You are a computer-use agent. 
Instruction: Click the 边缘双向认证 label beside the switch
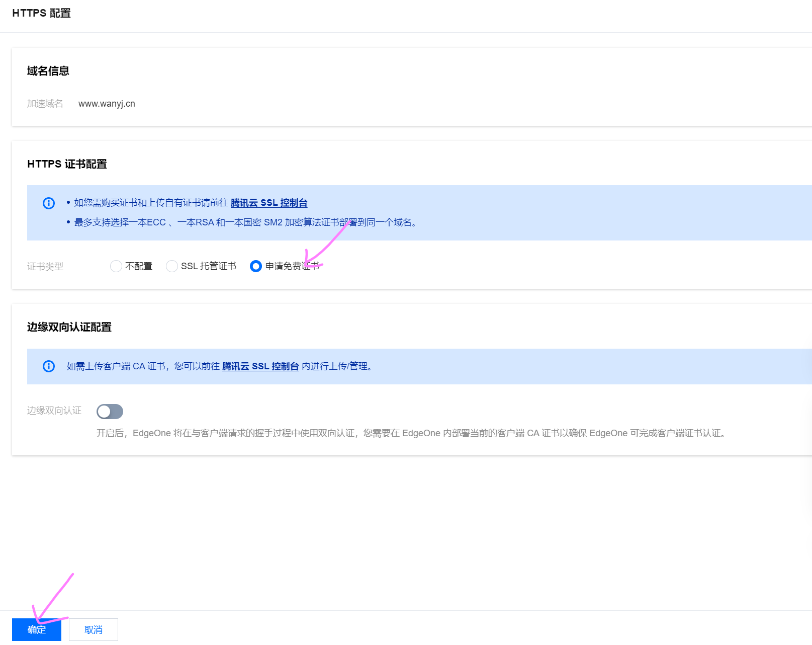click(x=54, y=411)
